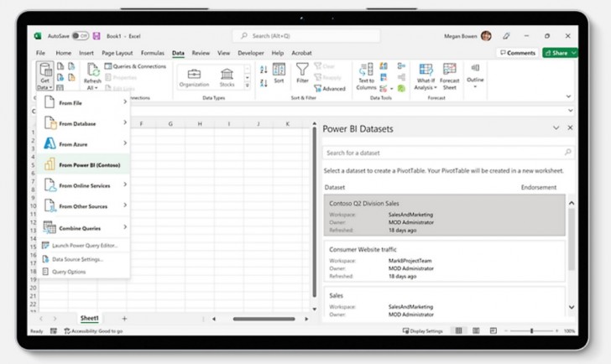The image size is (611, 364).
Task: Select Contoso Q2 Division Sales dataset
Action: click(x=444, y=216)
